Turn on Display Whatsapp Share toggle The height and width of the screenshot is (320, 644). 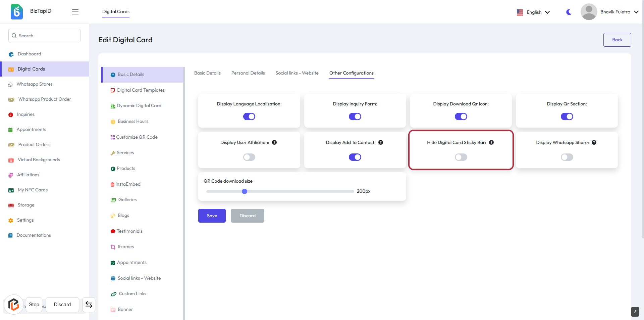(x=567, y=157)
